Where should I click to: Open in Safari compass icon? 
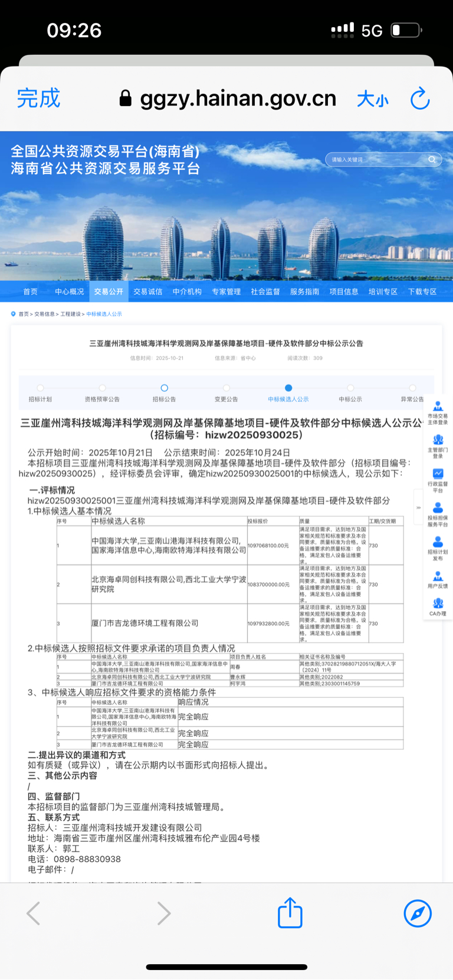click(418, 913)
